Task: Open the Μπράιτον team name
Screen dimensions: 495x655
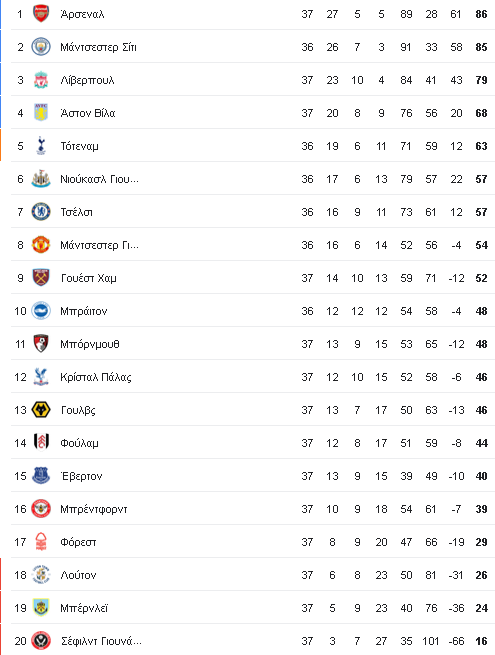Action: [84, 311]
